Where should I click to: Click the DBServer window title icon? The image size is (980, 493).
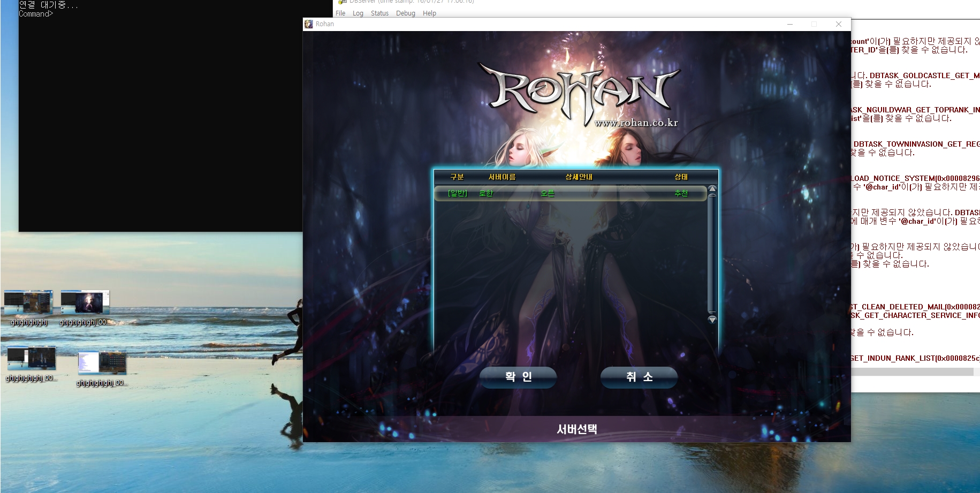click(342, 2)
